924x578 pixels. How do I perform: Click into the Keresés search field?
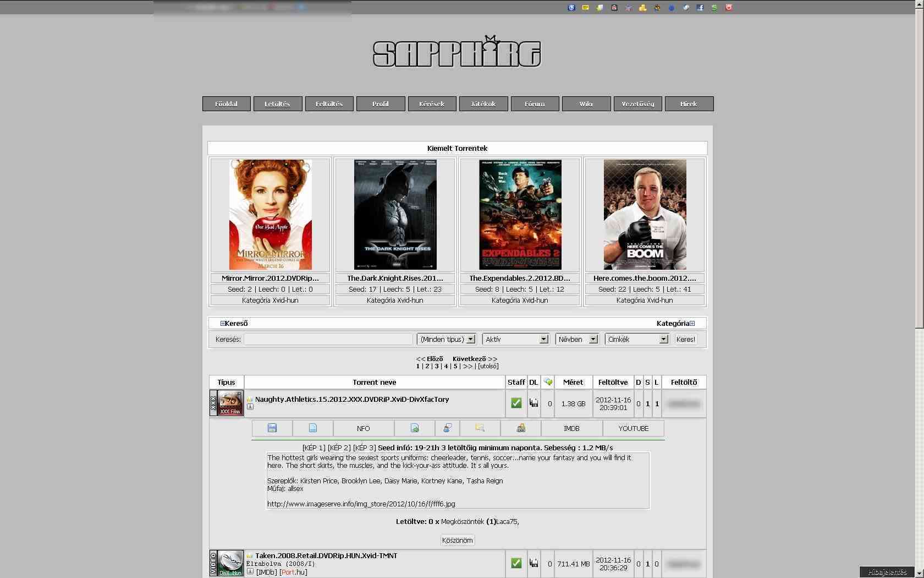tap(328, 339)
